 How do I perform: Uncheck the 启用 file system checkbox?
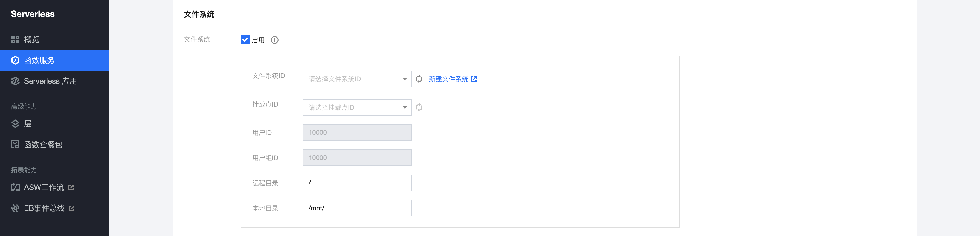click(x=245, y=40)
